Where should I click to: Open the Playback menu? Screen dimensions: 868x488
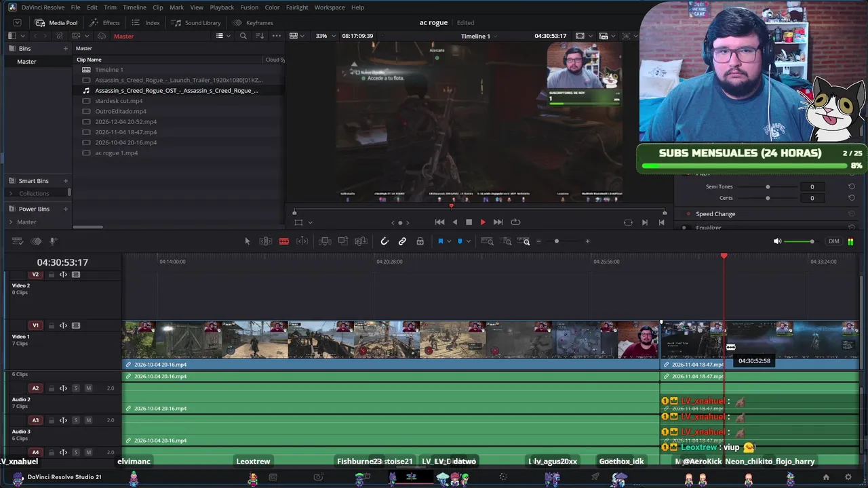tap(222, 7)
